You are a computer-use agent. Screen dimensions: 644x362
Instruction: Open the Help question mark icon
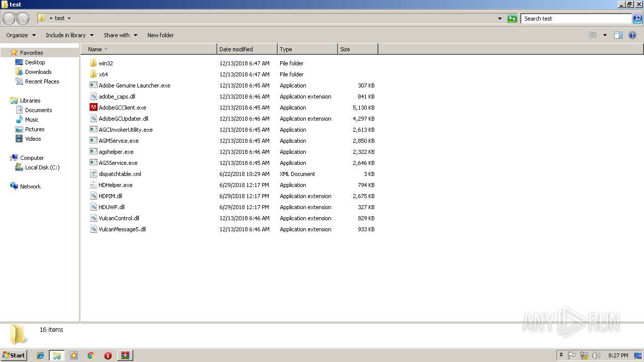click(x=632, y=35)
